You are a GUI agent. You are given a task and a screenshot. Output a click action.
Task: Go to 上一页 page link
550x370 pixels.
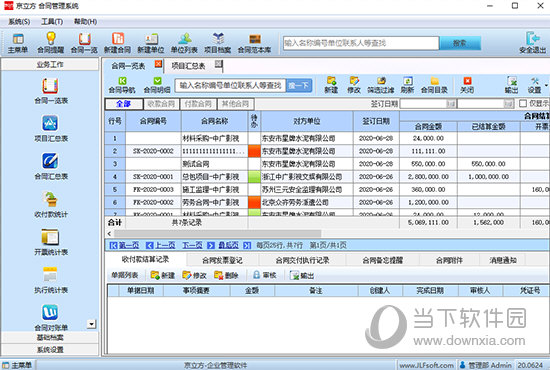click(x=161, y=245)
